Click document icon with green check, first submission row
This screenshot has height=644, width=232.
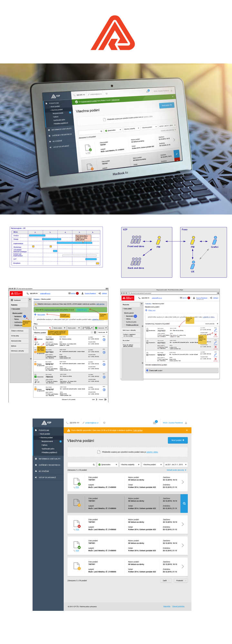[77, 482]
